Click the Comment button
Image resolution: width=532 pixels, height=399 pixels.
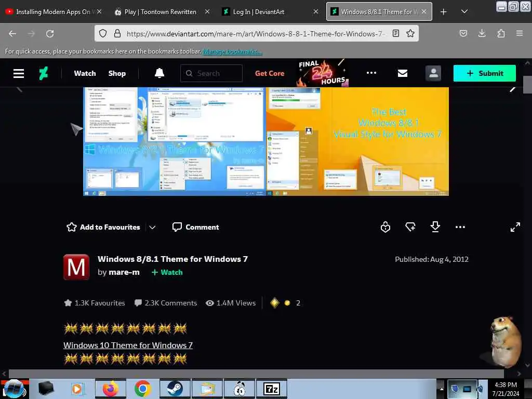(x=195, y=227)
